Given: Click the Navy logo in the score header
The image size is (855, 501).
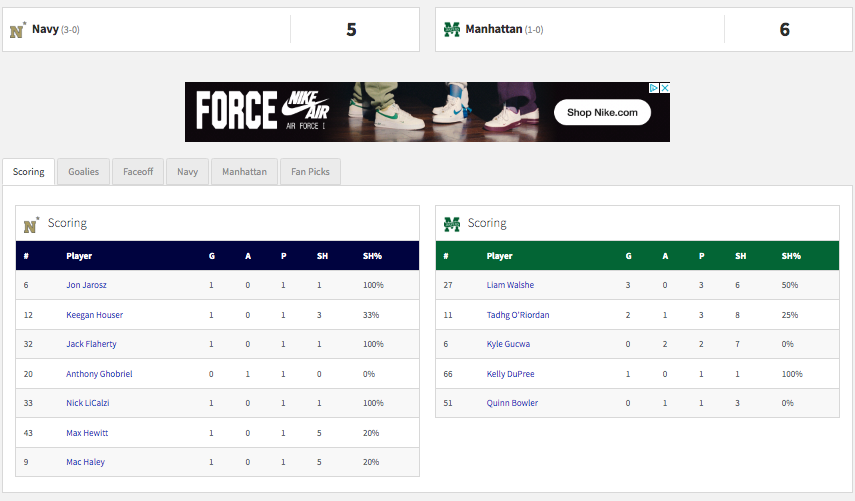Looking at the screenshot, I should tap(17, 30).
